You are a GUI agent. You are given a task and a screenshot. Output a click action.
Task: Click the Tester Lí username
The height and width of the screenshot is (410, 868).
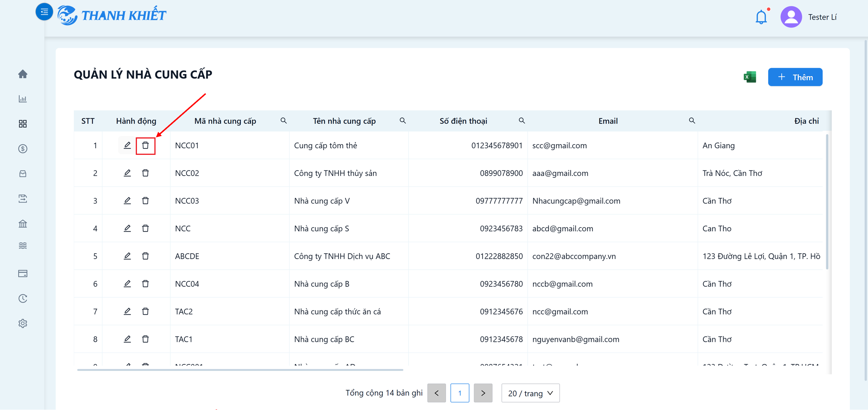[822, 17]
